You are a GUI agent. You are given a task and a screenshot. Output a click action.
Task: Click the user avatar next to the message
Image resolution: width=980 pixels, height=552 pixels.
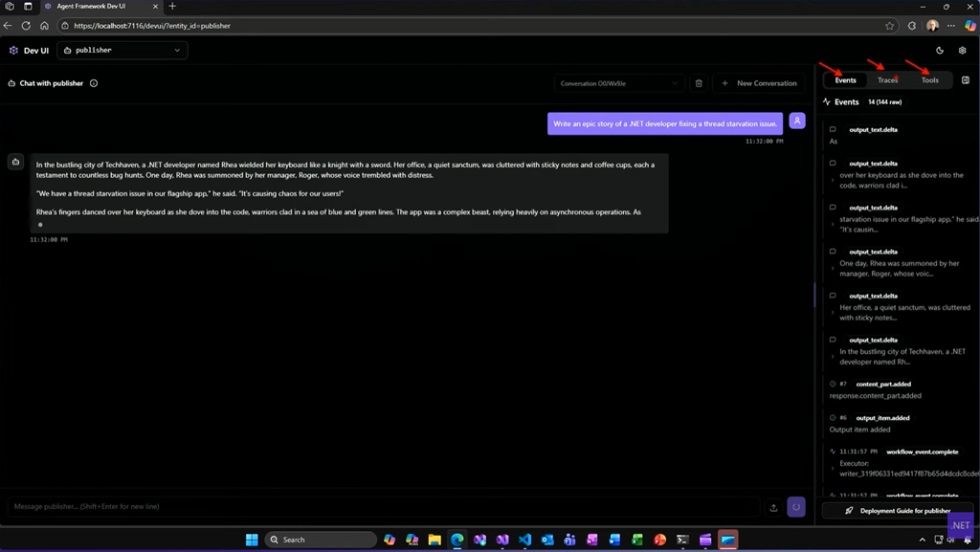[797, 121]
